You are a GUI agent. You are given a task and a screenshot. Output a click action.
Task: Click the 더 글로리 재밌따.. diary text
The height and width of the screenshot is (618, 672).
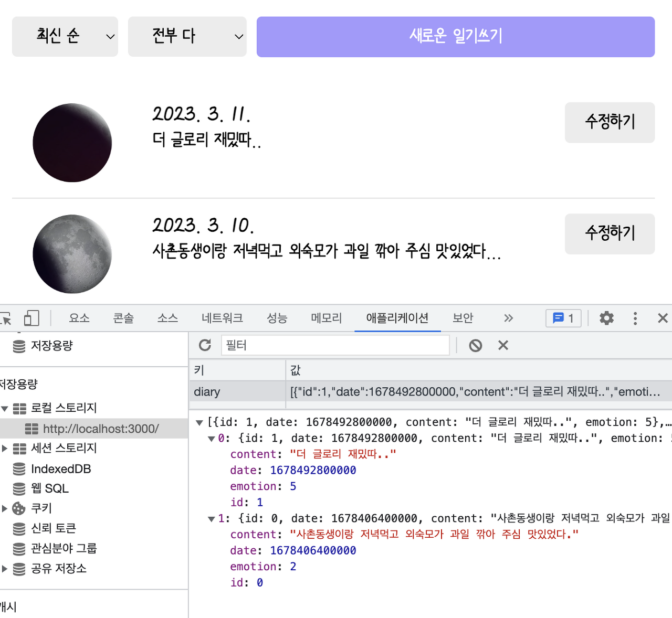[x=207, y=140]
